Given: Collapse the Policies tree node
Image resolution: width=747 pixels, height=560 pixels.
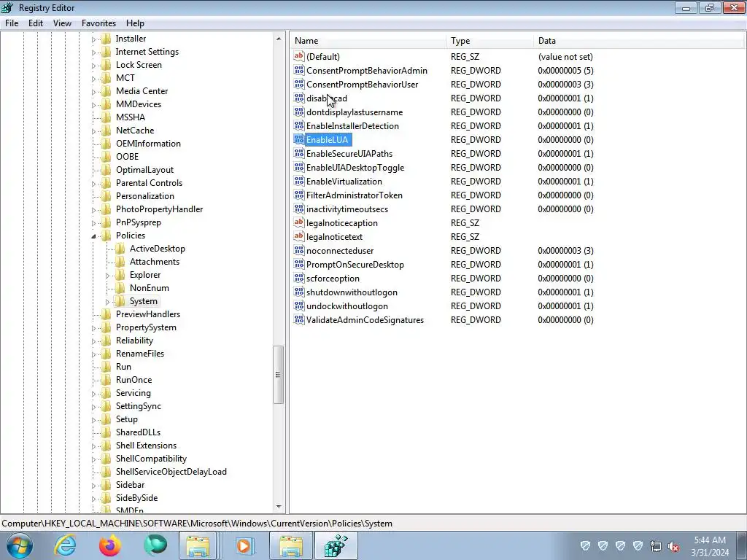Looking at the screenshot, I should tap(93, 236).
